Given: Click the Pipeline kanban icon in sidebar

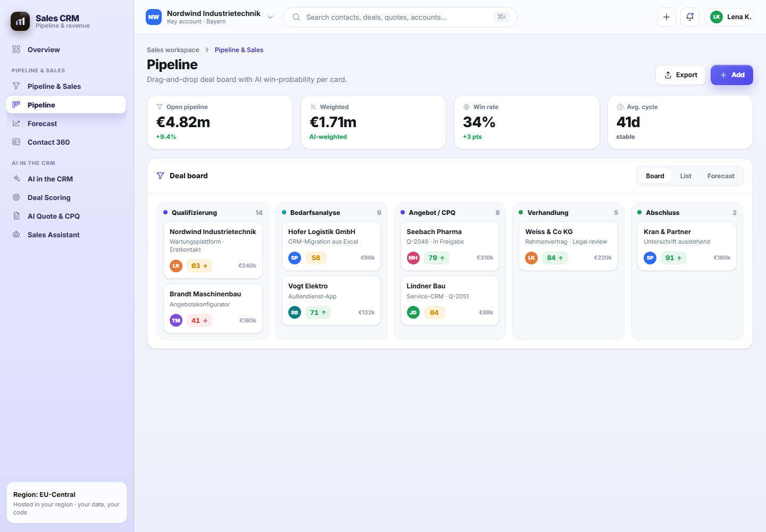Looking at the screenshot, I should coord(16,105).
